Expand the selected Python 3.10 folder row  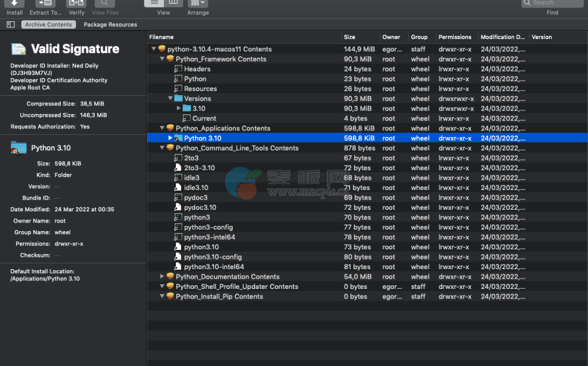[170, 138]
